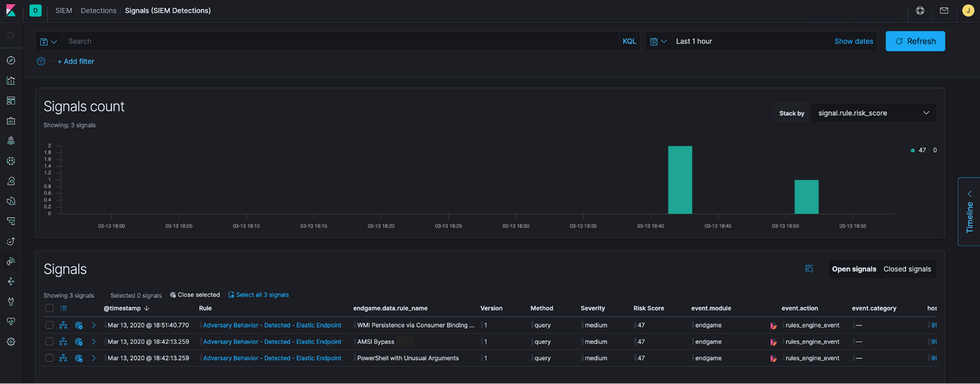Open Dev Tools via the wrench sidebar icon
This screenshot has width=980, height=384.
pos(11,302)
